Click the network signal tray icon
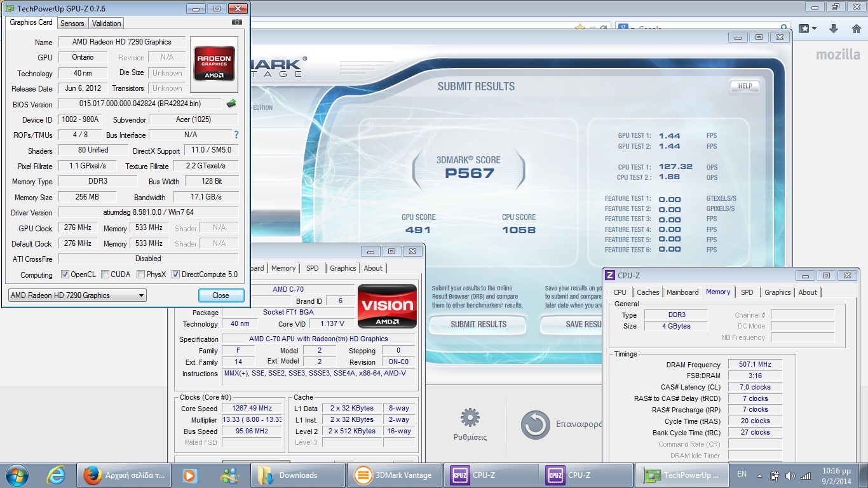 pyautogui.click(x=806, y=475)
